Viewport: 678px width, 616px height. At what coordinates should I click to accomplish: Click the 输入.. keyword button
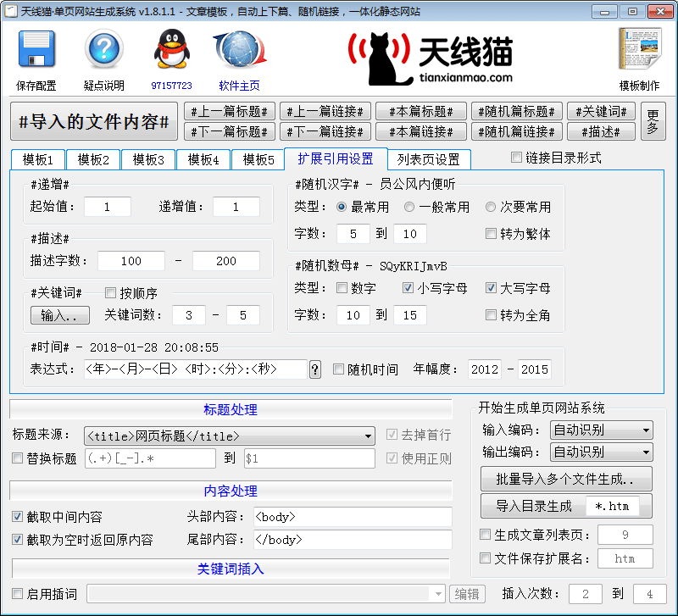coord(60,315)
